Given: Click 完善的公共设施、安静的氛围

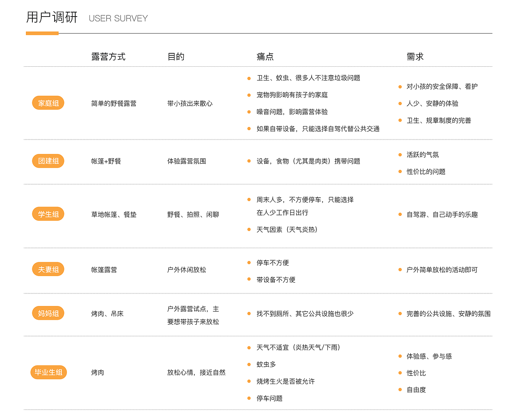Looking at the screenshot, I should tap(448, 314).
